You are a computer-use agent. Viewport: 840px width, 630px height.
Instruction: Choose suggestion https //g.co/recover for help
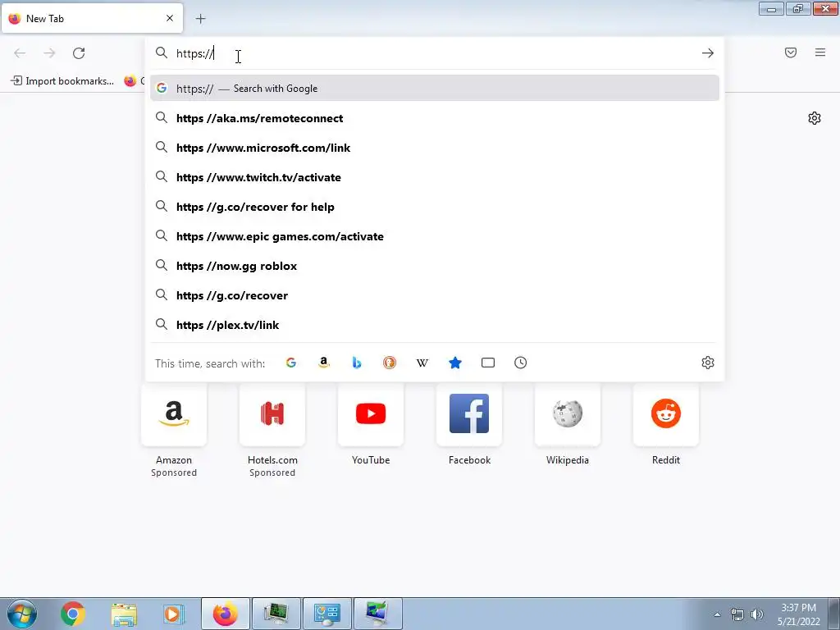click(x=435, y=207)
